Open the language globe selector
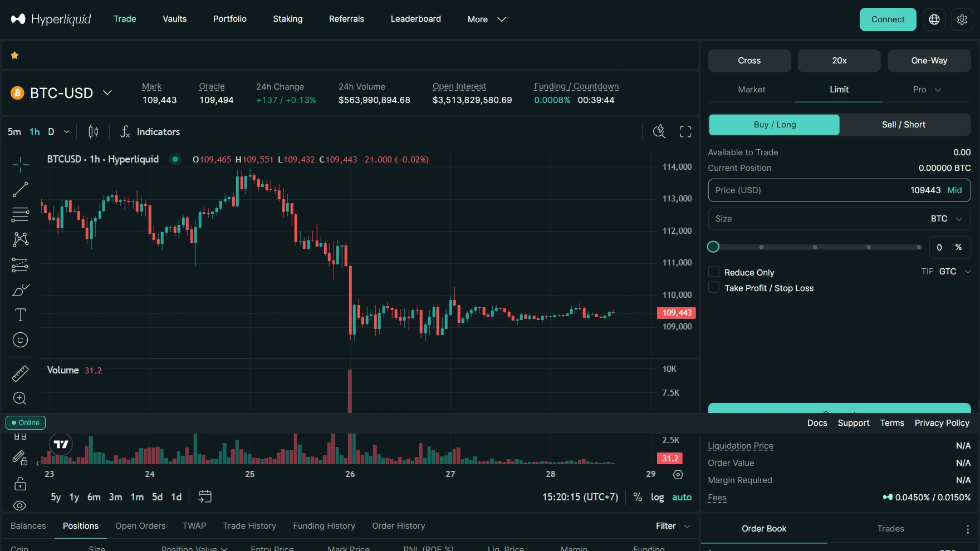 pos(934,19)
